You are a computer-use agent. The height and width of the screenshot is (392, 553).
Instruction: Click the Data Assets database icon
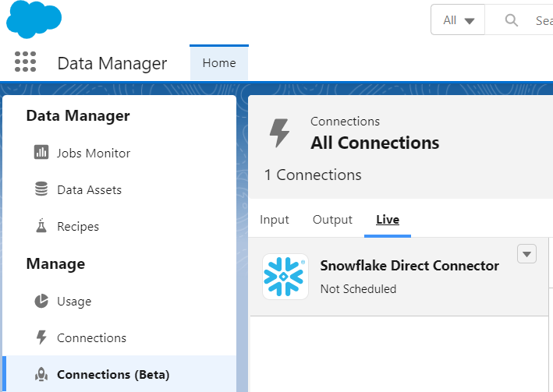coord(41,189)
